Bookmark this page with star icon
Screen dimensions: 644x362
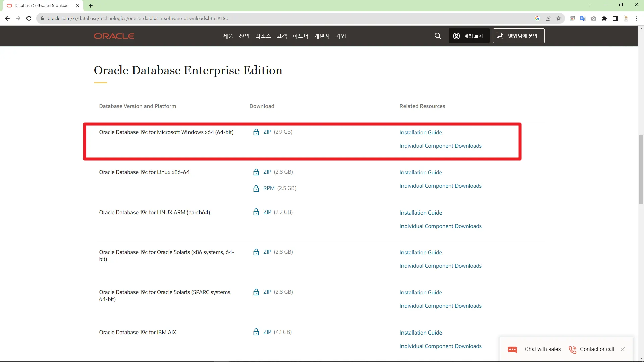click(x=559, y=18)
